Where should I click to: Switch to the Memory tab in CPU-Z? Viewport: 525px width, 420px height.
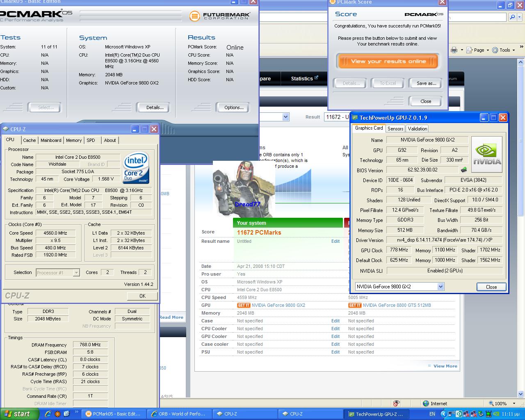(74, 140)
